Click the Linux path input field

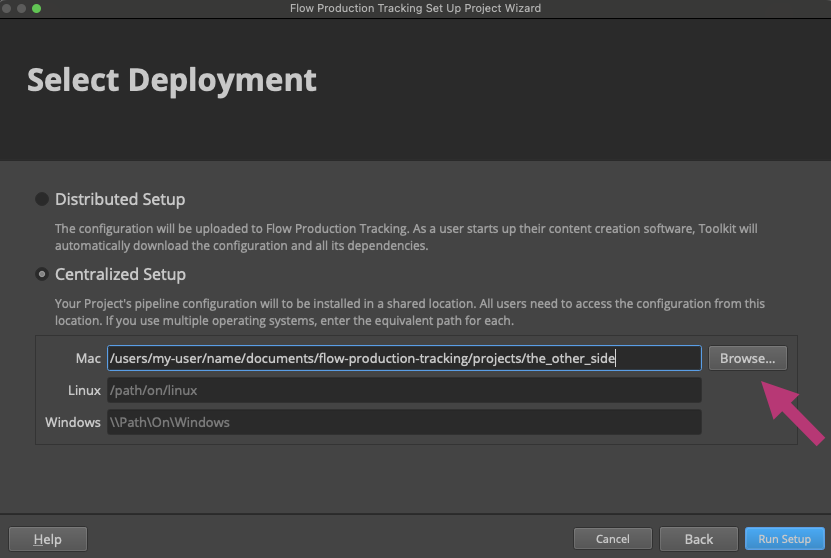click(x=404, y=390)
